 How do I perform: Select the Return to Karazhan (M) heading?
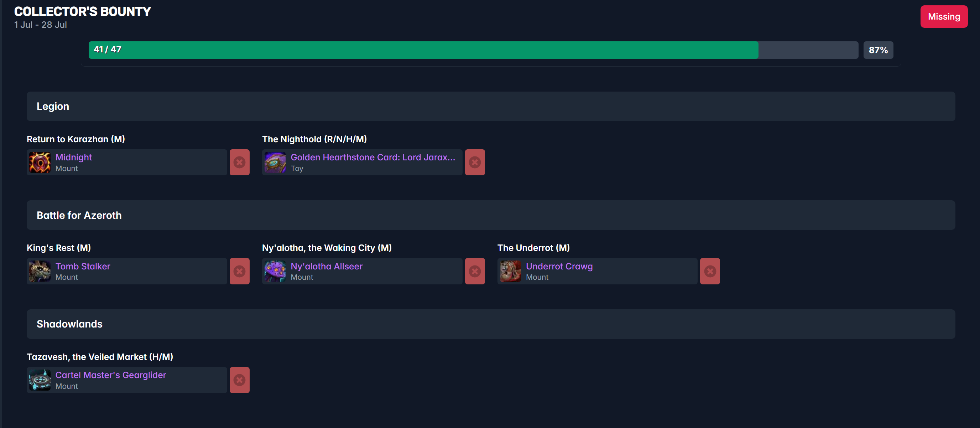76,139
